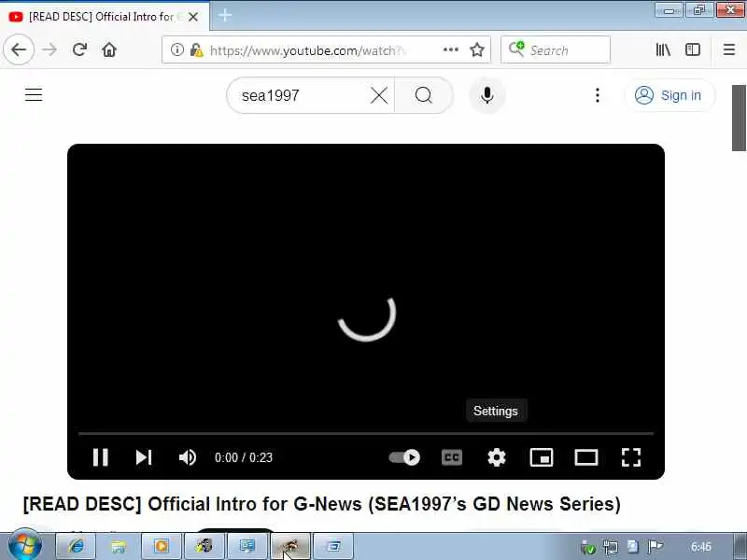747x560 pixels.
Task: Show site information icon
Action: [176, 49]
